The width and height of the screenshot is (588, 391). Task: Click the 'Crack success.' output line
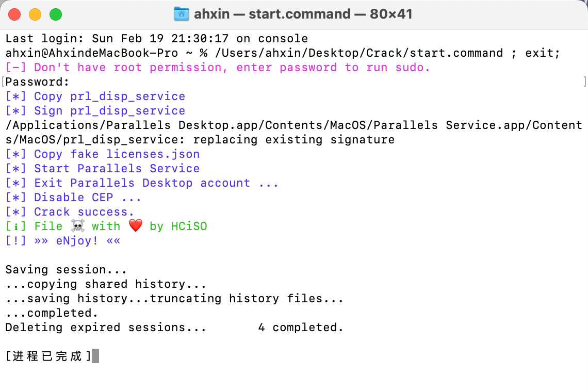point(70,212)
